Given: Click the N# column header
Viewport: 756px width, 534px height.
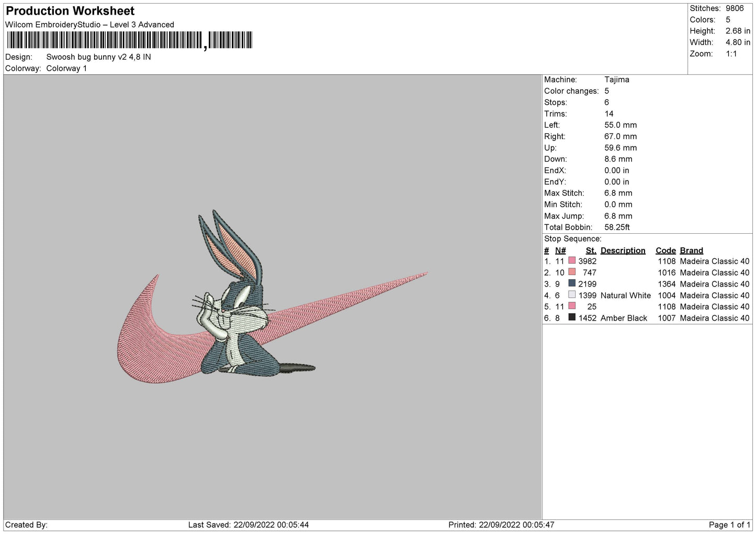Looking at the screenshot, I should 560,251.
